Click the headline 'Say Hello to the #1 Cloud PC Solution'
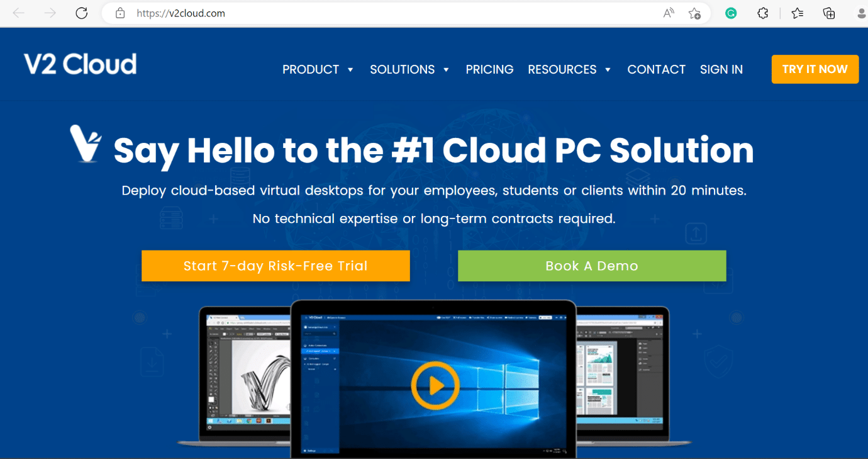 (x=433, y=150)
